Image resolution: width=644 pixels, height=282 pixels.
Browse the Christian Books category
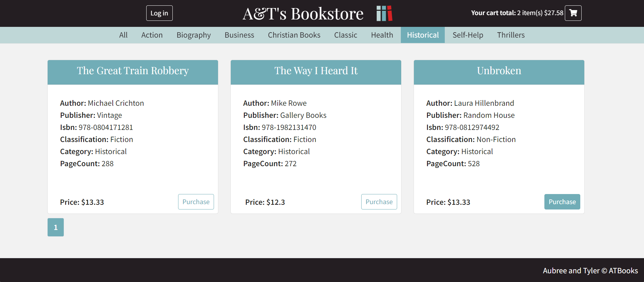click(x=294, y=35)
